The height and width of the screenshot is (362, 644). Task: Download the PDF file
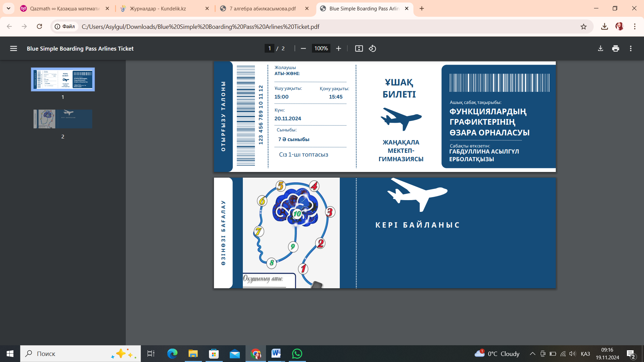pyautogui.click(x=600, y=49)
